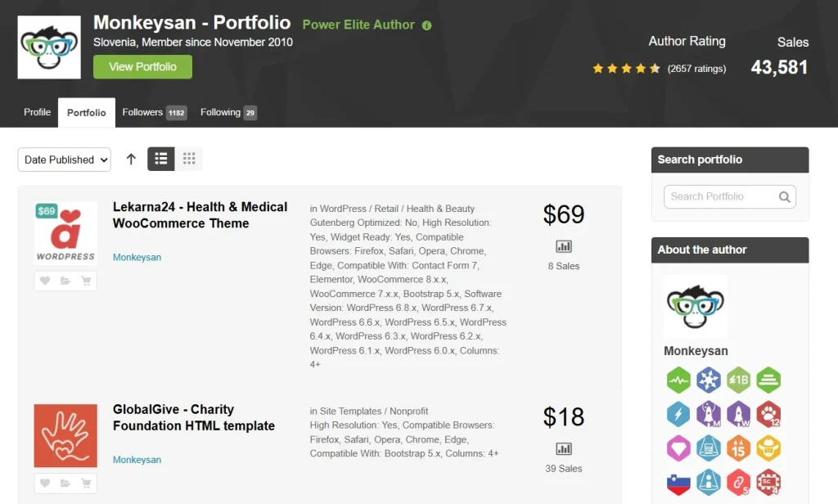Screen dimensions: 838x504
Task: Click the View Portfolio button
Action: [142, 67]
